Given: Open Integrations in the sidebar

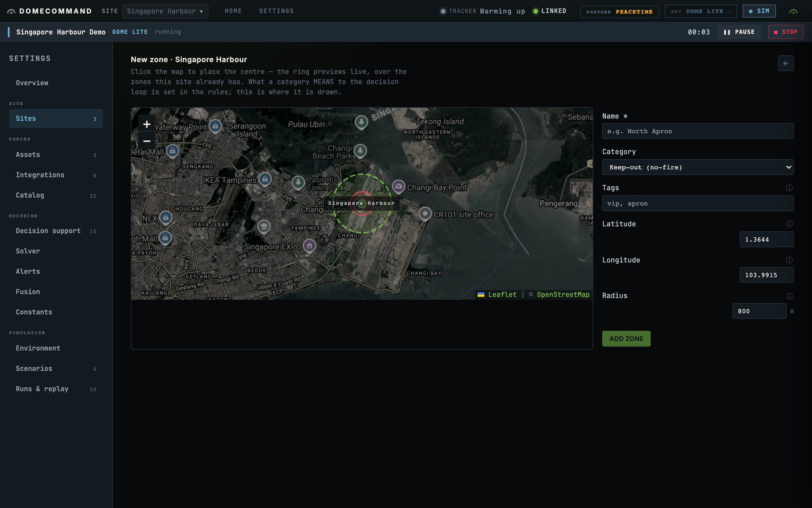Looking at the screenshot, I should pyautogui.click(x=56, y=175).
